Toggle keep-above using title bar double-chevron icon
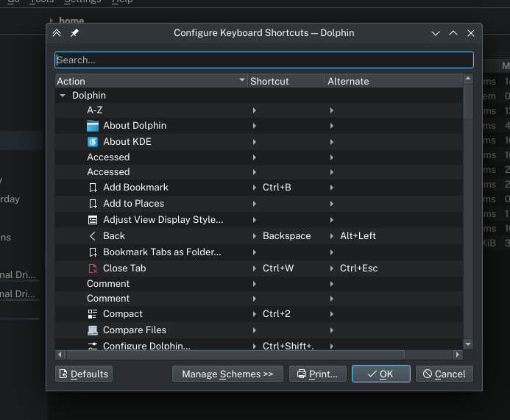 click(x=57, y=33)
